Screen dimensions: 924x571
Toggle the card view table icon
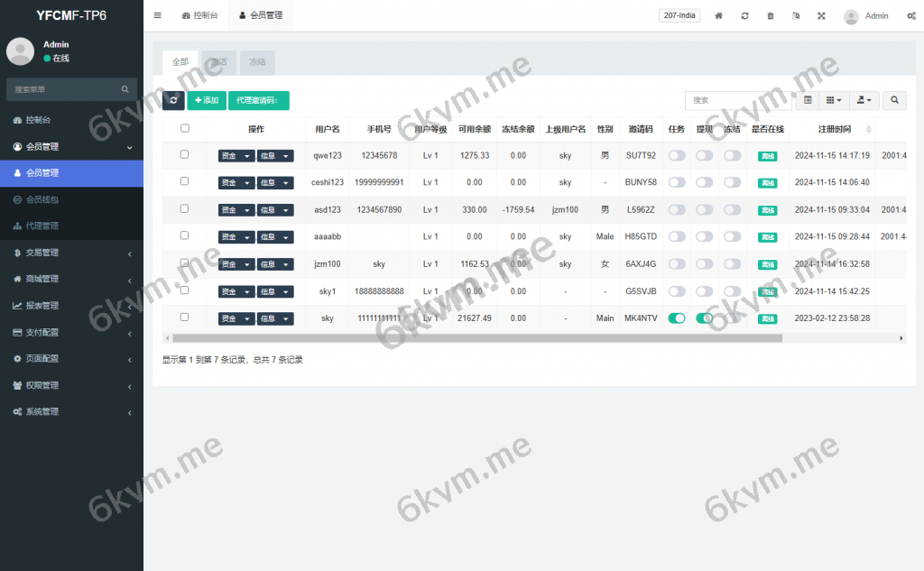point(808,100)
